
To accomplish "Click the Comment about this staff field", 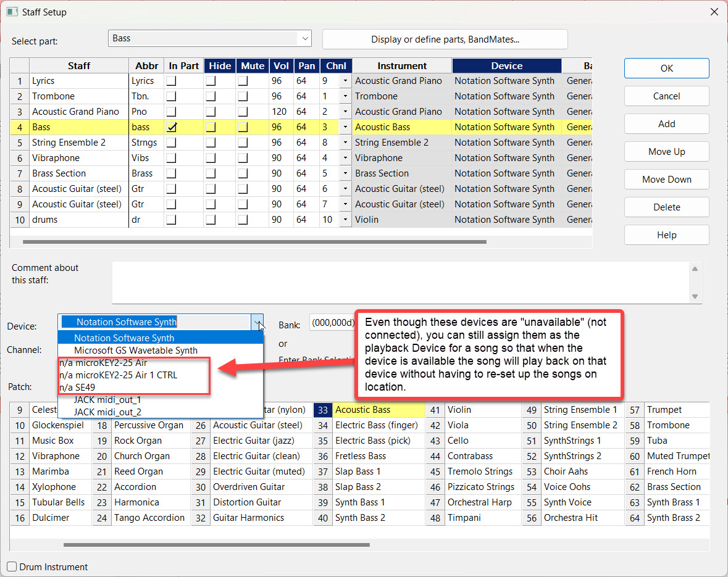I will [x=400, y=282].
